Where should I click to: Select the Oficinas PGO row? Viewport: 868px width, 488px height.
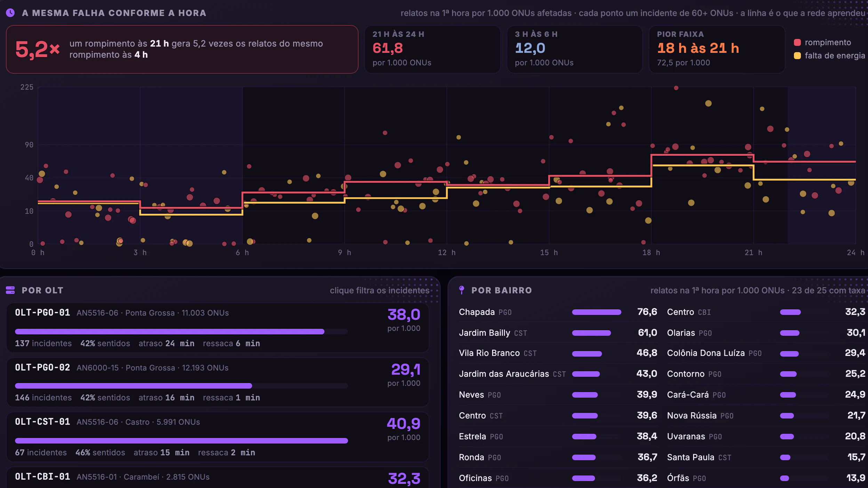558,478
